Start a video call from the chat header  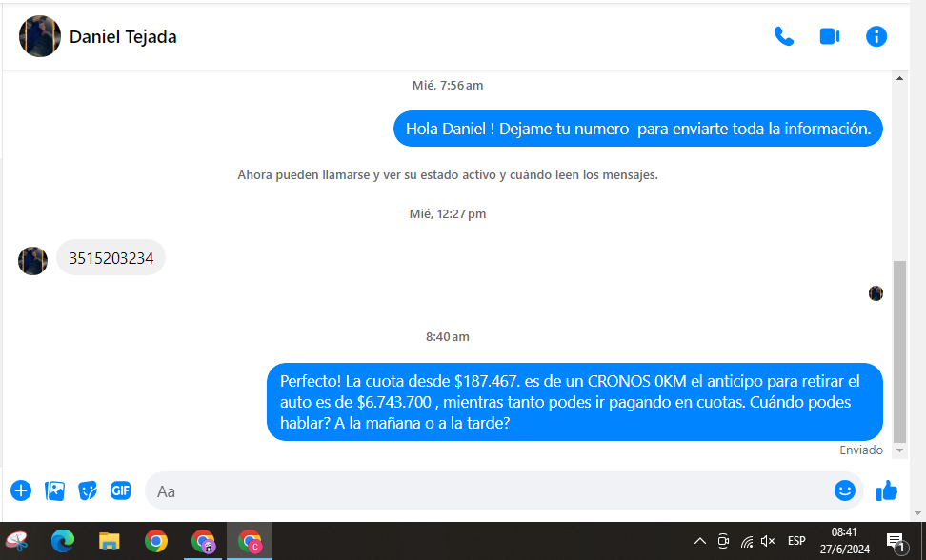[x=830, y=37]
